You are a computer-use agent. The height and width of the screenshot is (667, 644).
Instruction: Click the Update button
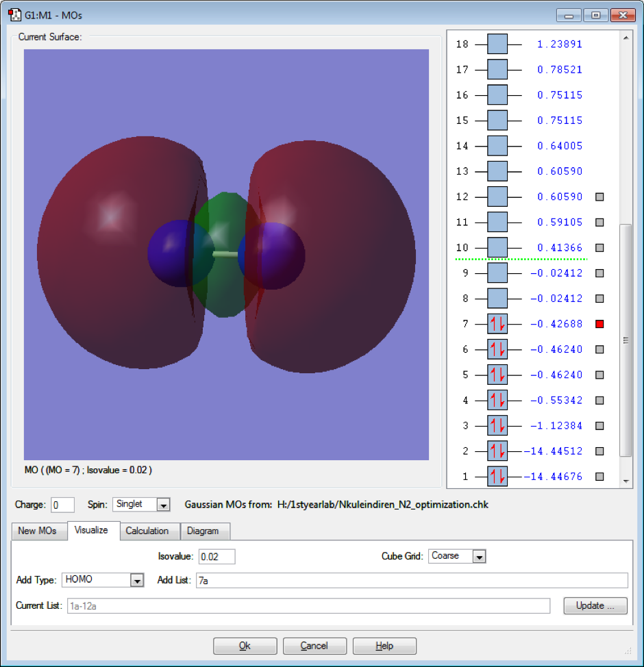(595, 605)
